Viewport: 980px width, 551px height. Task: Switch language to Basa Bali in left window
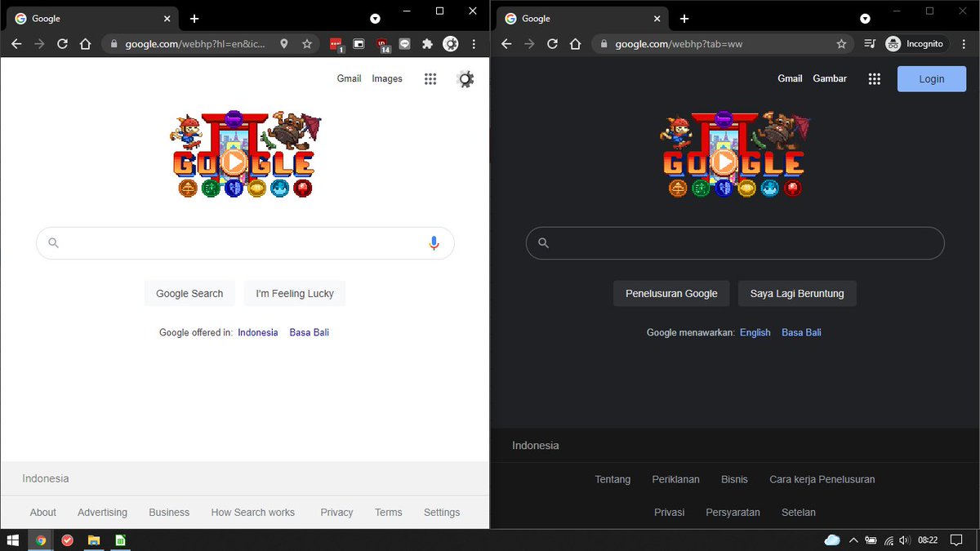click(x=310, y=333)
